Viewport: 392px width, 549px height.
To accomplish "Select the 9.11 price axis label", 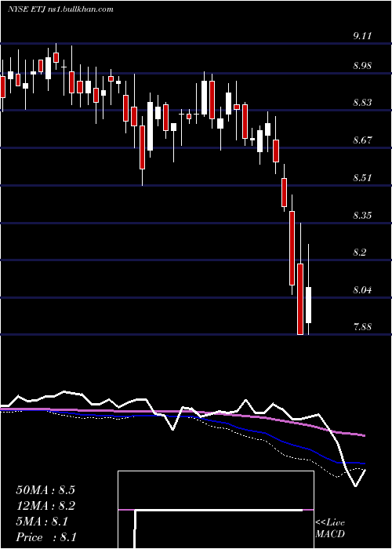I will click(362, 36).
